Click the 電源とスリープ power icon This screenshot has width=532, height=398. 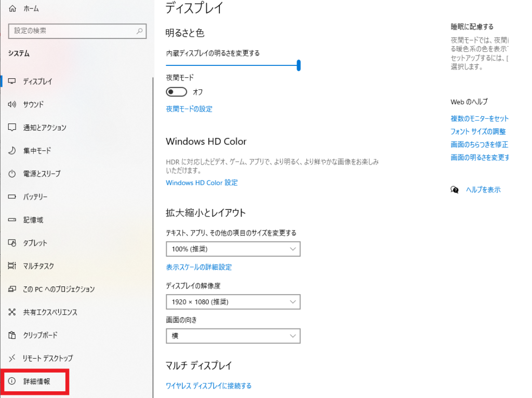tap(12, 174)
